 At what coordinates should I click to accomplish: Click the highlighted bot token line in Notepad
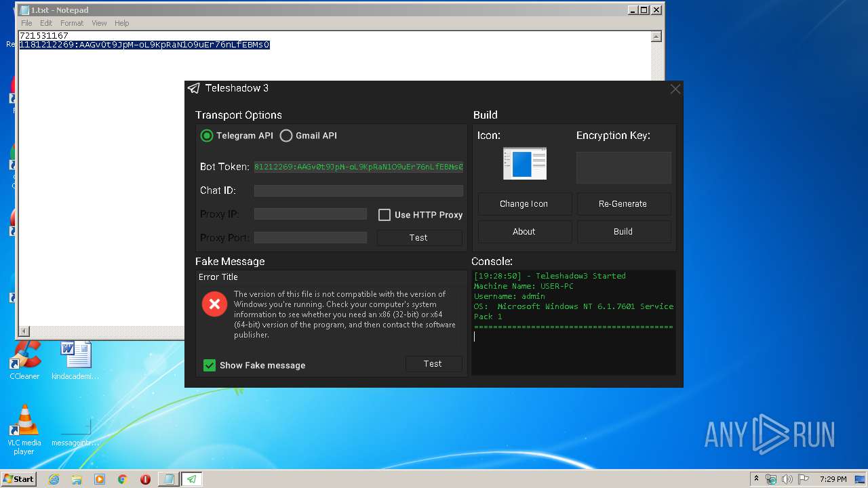[144, 45]
